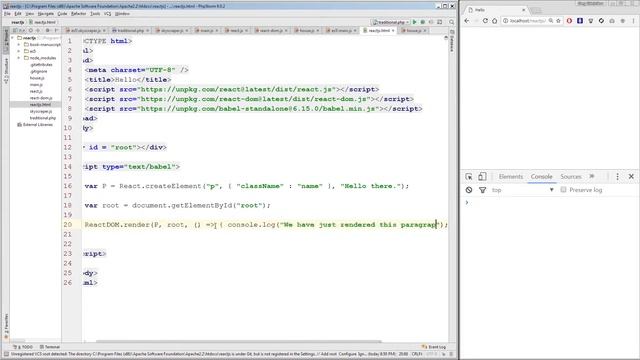Open the TODO tool window button

click(23, 347)
